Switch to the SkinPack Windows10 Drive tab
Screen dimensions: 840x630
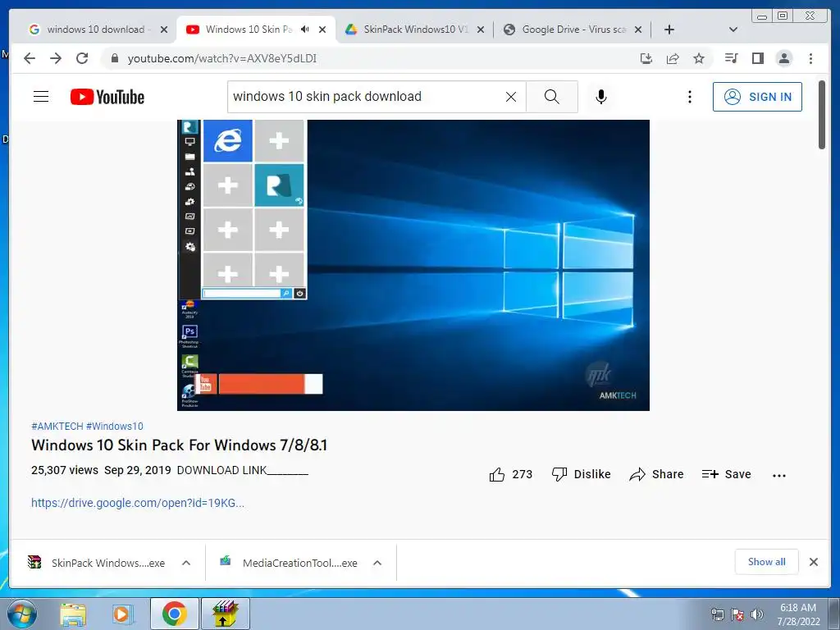tap(407, 30)
